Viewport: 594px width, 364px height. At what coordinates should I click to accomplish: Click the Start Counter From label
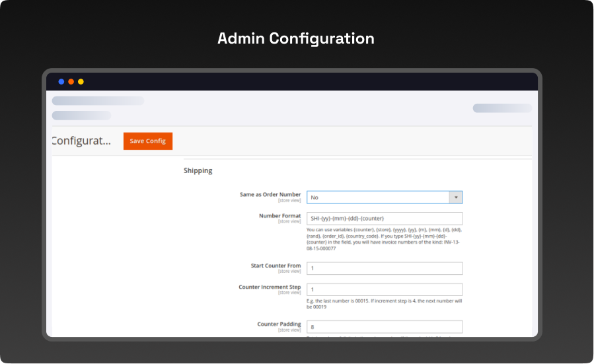pyautogui.click(x=276, y=266)
